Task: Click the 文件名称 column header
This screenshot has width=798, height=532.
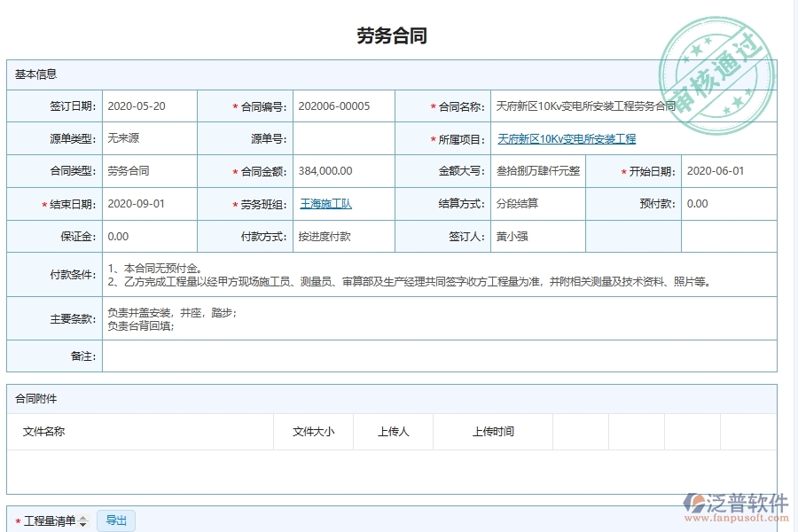Action: [x=43, y=432]
